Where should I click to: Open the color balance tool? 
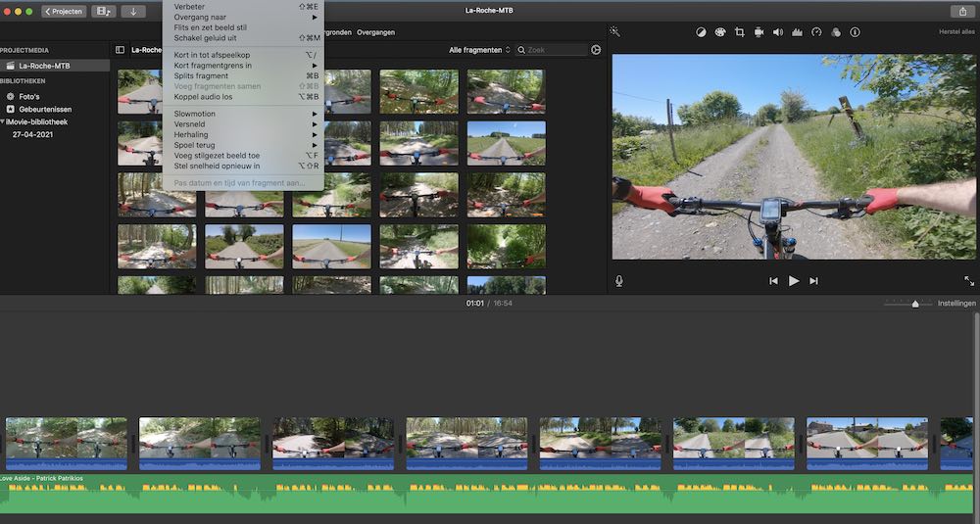(x=701, y=32)
